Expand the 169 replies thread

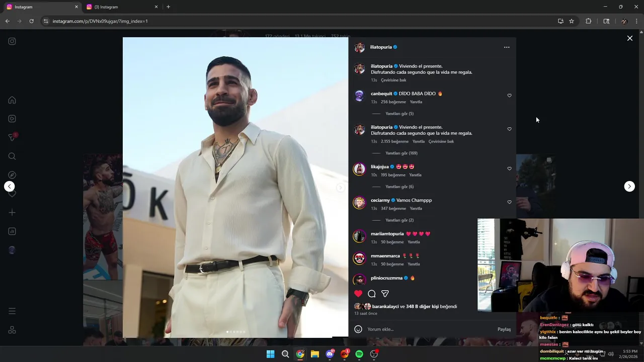pyautogui.click(x=401, y=153)
